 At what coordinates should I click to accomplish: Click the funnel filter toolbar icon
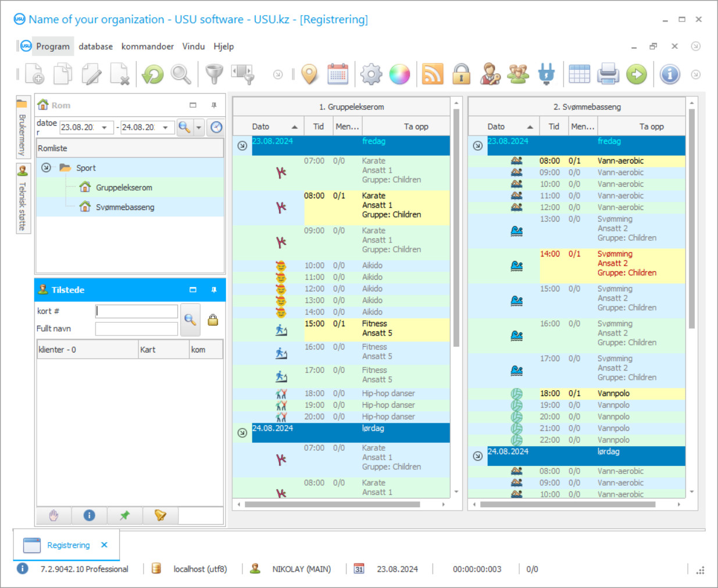[x=215, y=74]
